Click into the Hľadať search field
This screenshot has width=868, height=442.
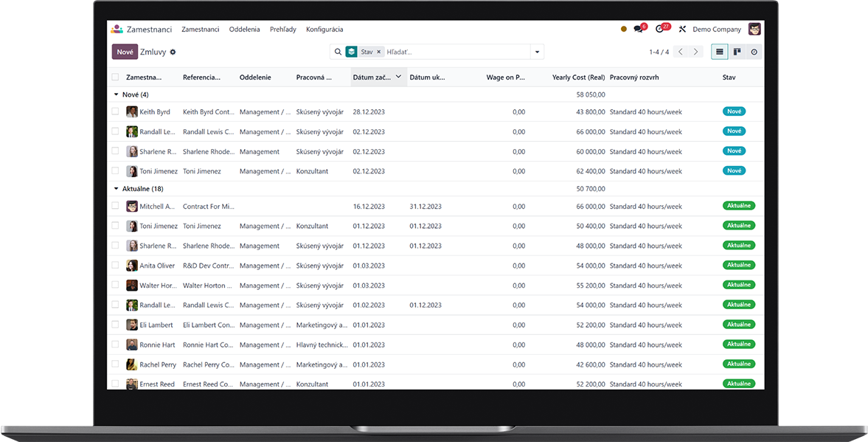point(456,52)
